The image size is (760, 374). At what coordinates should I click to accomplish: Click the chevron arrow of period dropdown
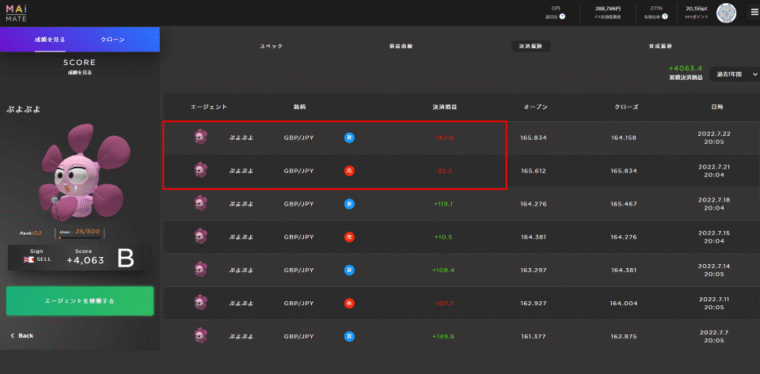(x=754, y=74)
